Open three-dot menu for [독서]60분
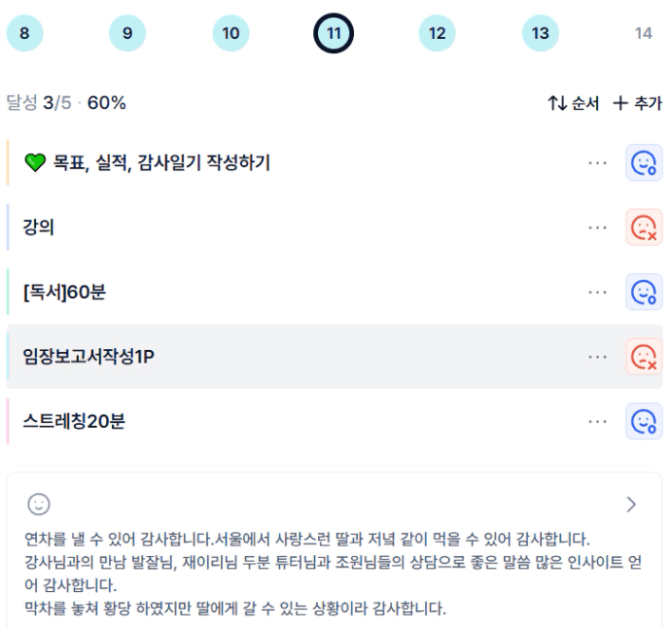 (597, 292)
